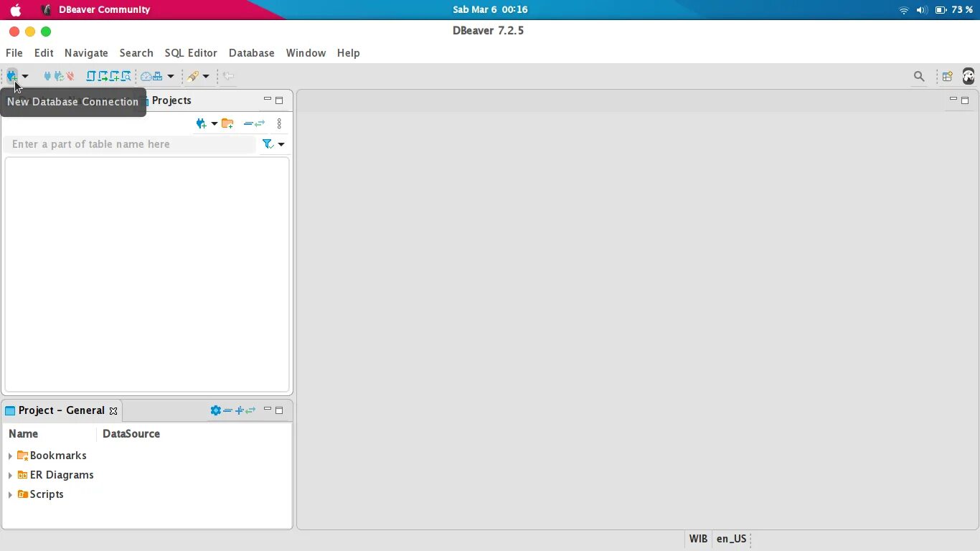Maximize the navigator panel
The image size is (980, 551).
(279, 100)
